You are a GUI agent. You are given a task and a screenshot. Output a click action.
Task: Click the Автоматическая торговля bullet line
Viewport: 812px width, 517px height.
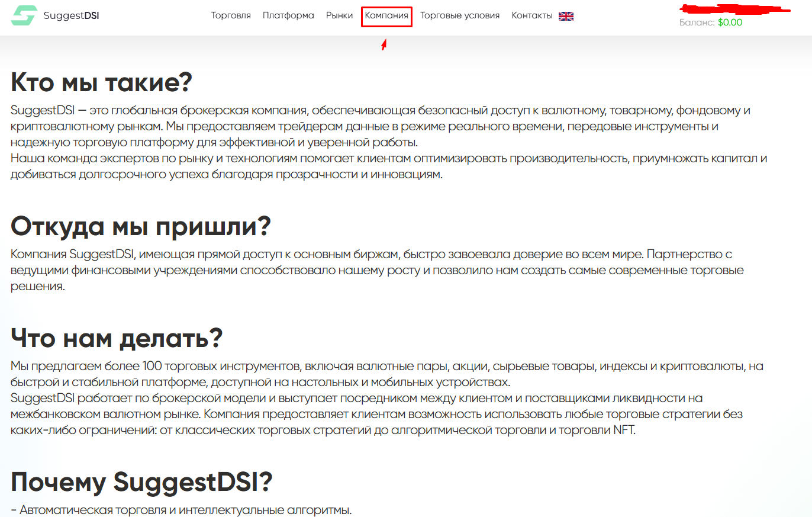coord(181,510)
